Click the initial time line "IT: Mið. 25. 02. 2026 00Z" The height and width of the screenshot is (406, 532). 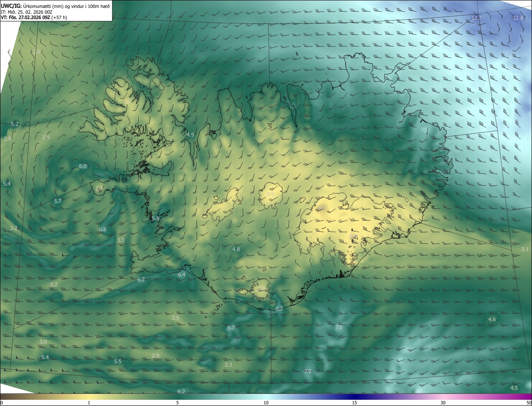pyautogui.click(x=26, y=12)
